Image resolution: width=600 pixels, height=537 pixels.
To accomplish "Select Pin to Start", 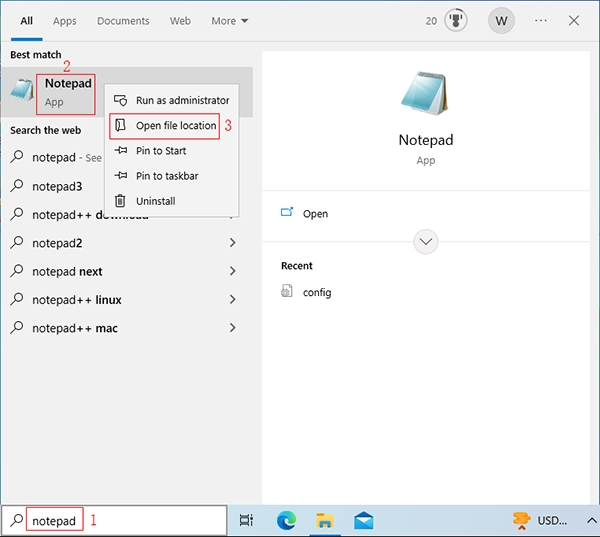I will (171, 151).
